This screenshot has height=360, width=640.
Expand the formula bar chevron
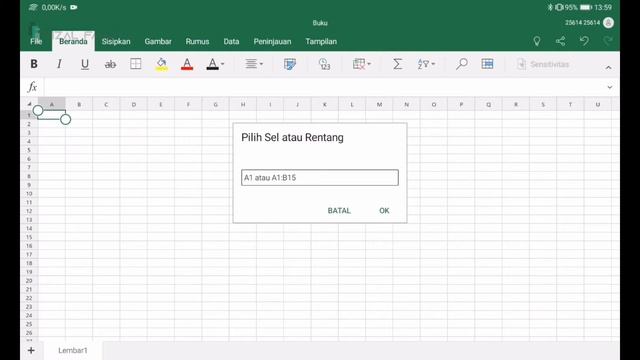609,87
